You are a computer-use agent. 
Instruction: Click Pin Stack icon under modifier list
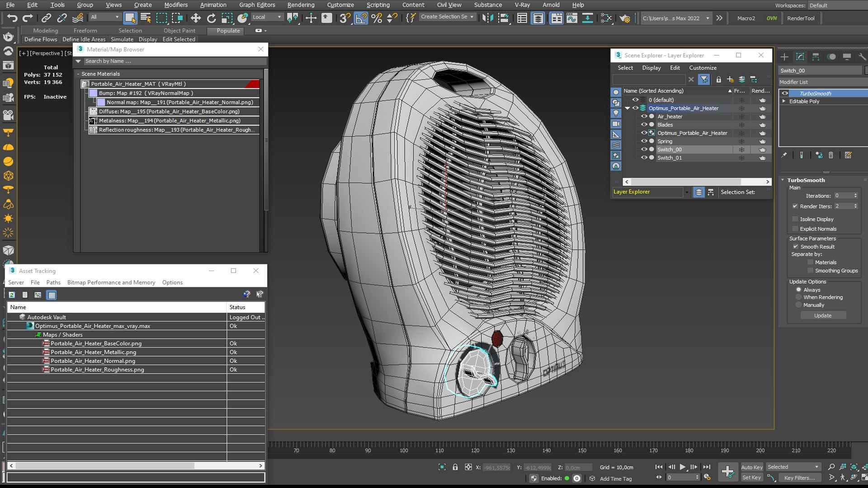point(784,155)
